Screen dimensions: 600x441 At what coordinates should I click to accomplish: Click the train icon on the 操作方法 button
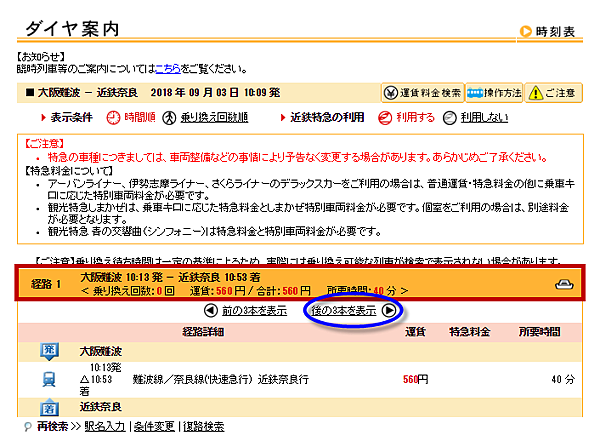(475, 93)
